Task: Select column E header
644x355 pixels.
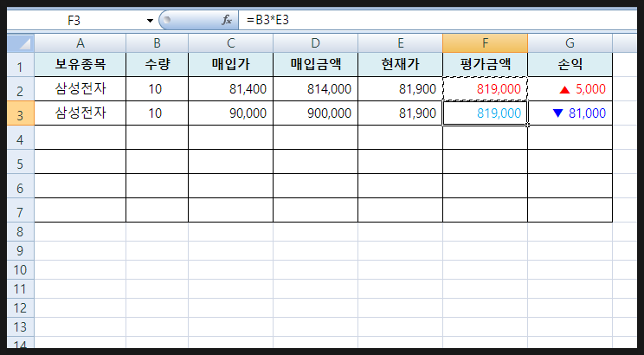Action: coord(401,43)
